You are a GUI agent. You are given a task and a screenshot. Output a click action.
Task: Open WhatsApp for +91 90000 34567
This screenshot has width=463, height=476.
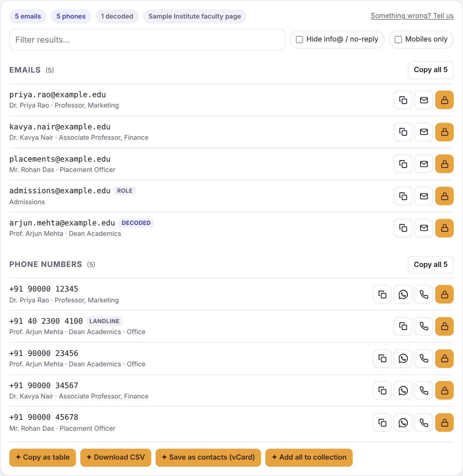click(x=403, y=391)
